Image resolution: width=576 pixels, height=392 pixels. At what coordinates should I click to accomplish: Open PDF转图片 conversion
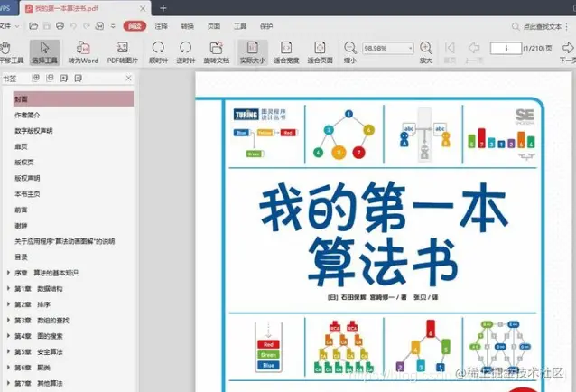pos(122,52)
